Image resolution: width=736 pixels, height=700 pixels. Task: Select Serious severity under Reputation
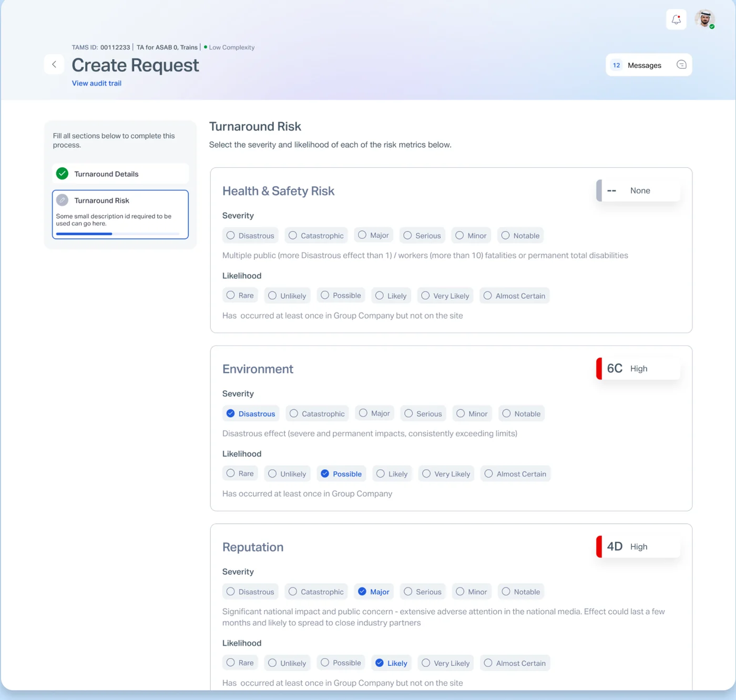coord(423,592)
